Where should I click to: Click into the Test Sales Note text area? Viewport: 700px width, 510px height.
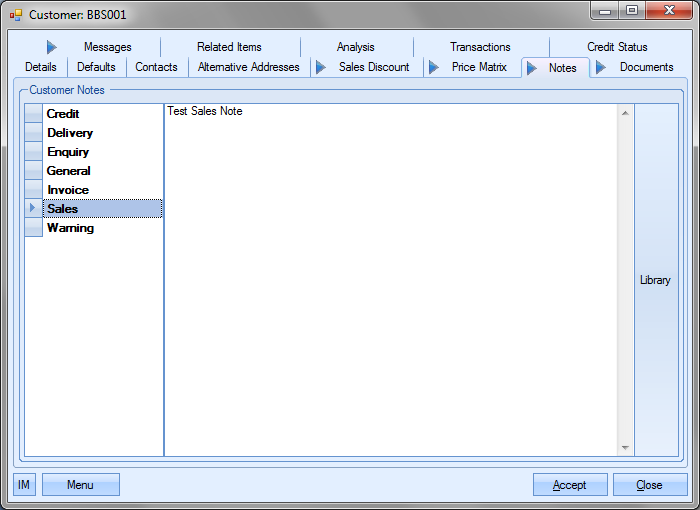[x=390, y=280]
